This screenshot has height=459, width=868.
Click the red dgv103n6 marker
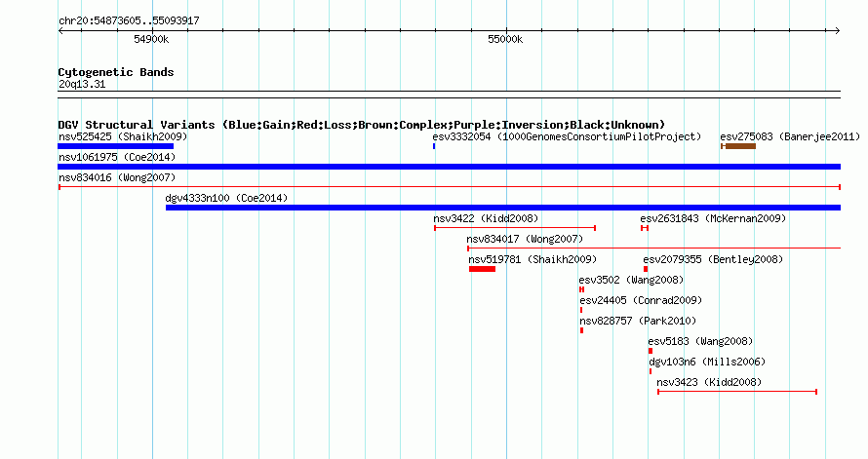pos(651,371)
